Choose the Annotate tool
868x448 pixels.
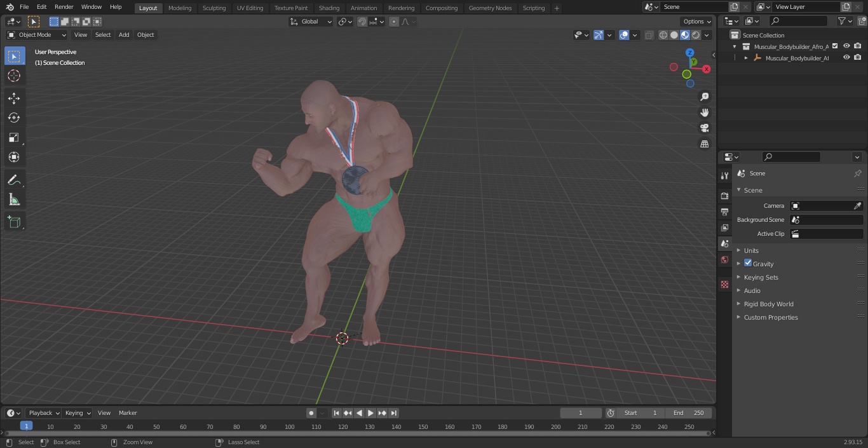pos(14,180)
